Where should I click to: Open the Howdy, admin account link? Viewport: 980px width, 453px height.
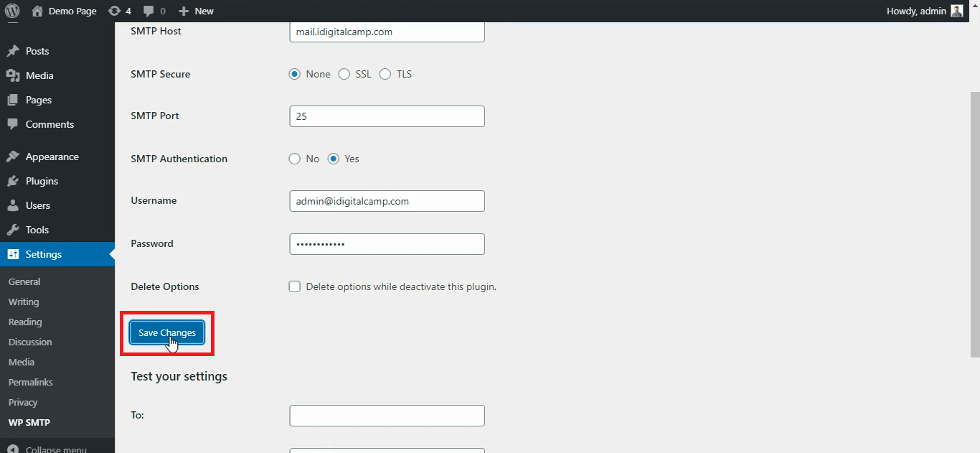coord(916,11)
